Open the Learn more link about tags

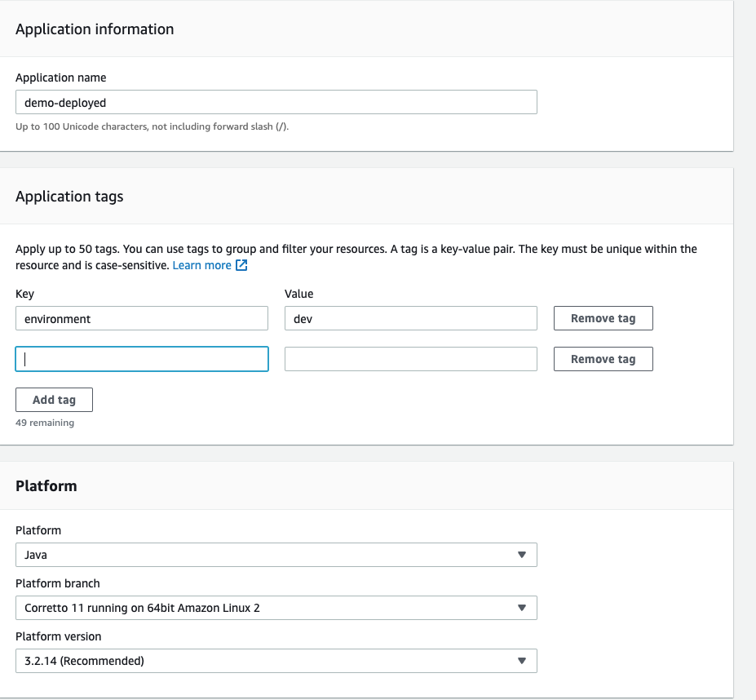point(202,266)
